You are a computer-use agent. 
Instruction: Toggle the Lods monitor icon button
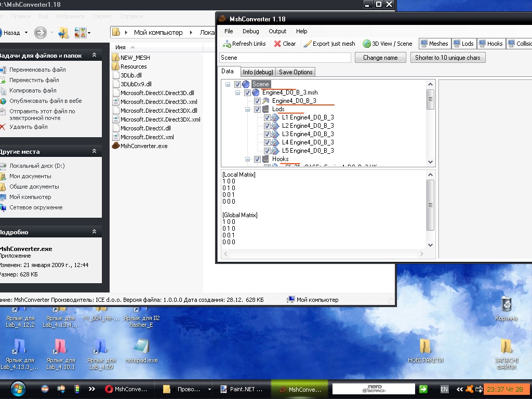click(x=457, y=44)
